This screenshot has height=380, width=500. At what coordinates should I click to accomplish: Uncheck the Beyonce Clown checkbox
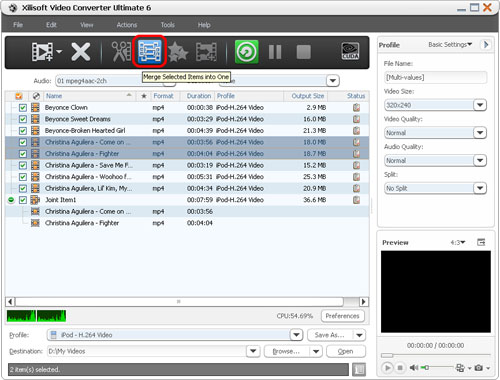click(23, 108)
